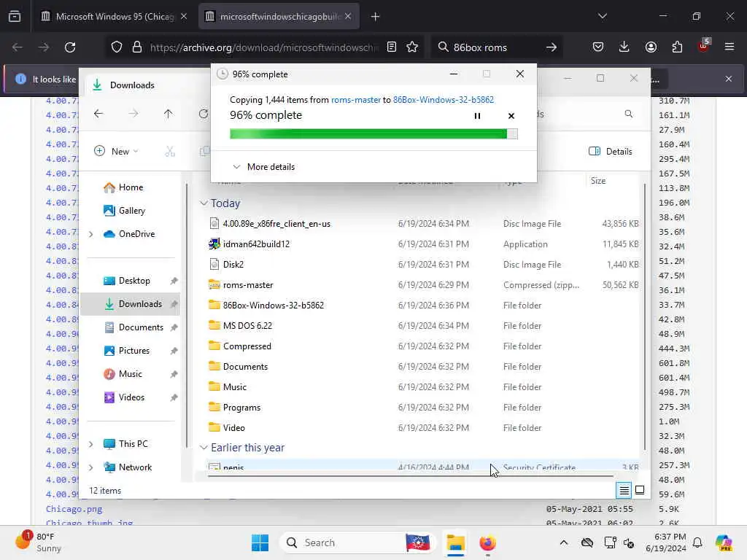
Task: Click the file list vertical scrollbar
Action: 645,316
